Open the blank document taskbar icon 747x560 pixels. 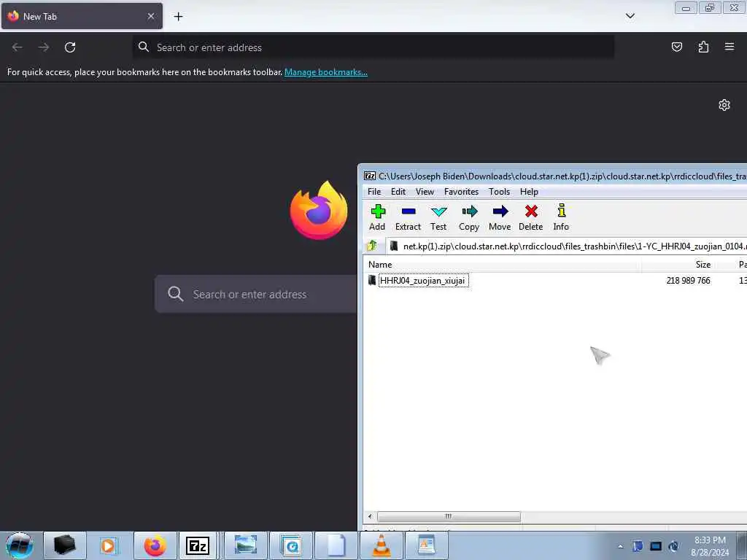(x=336, y=545)
